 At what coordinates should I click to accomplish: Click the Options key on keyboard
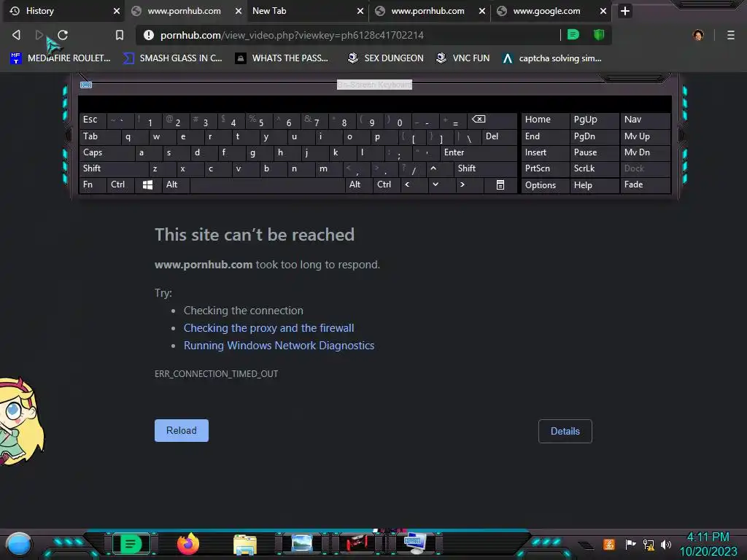pyautogui.click(x=545, y=184)
